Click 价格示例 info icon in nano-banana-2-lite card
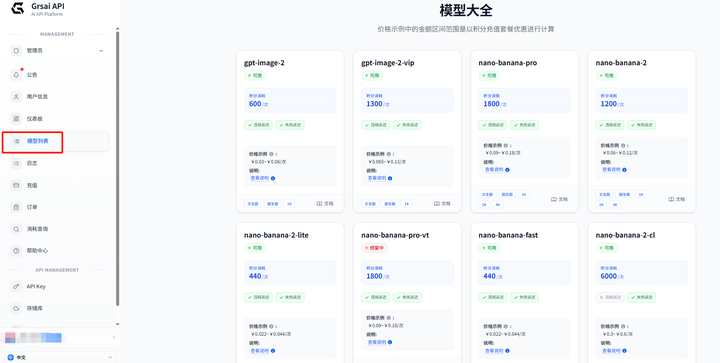 click(271, 327)
